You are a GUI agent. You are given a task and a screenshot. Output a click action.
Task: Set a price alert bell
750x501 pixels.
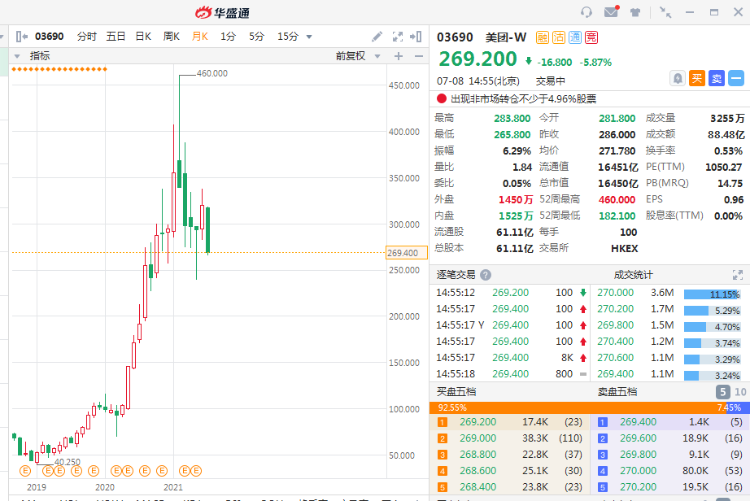click(677, 78)
